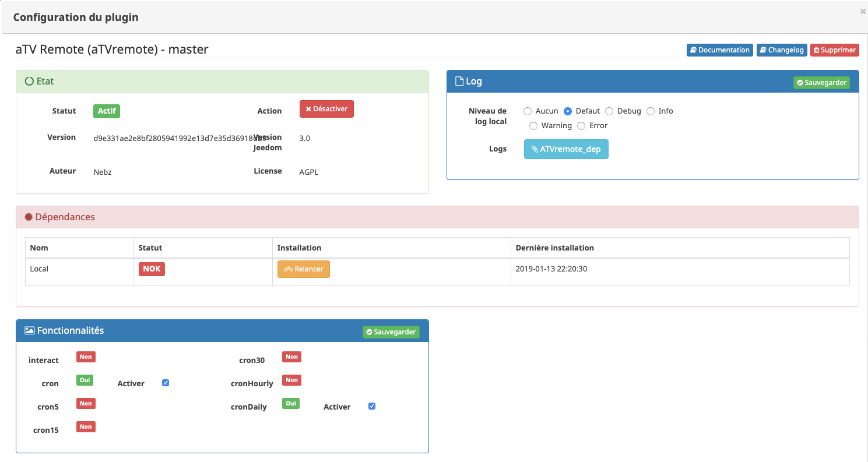Save Fonctionnalités with its Sauvegarder button

[x=391, y=332]
